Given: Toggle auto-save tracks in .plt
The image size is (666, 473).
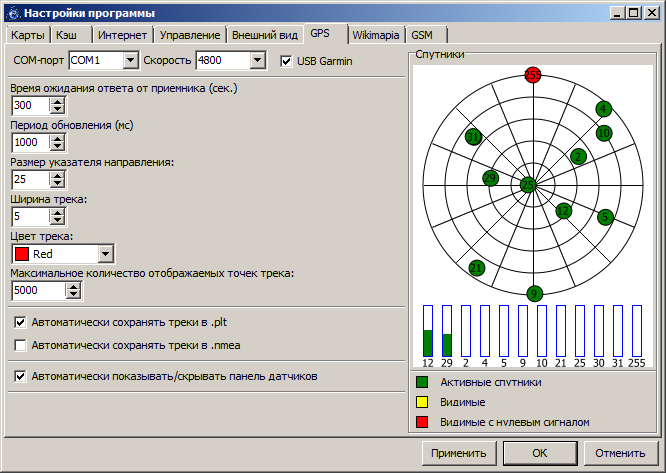Looking at the screenshot, I should click(21, 323).
